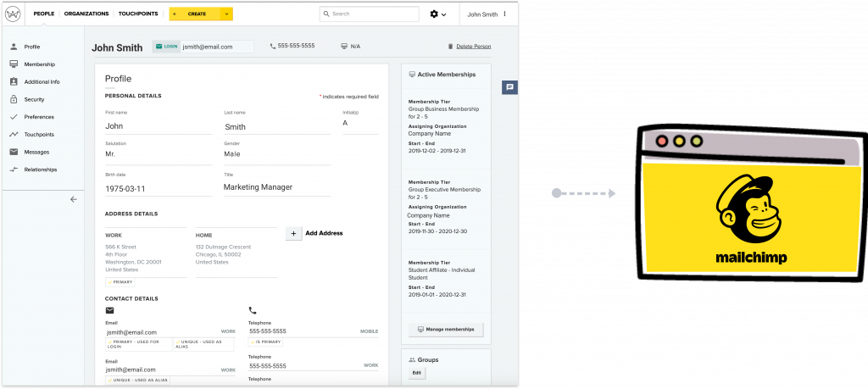Image resolution: width=868 pixels, height=389 pixels.
Task: Click Group Business Membership tier text
Action: [x=443, y=113]
